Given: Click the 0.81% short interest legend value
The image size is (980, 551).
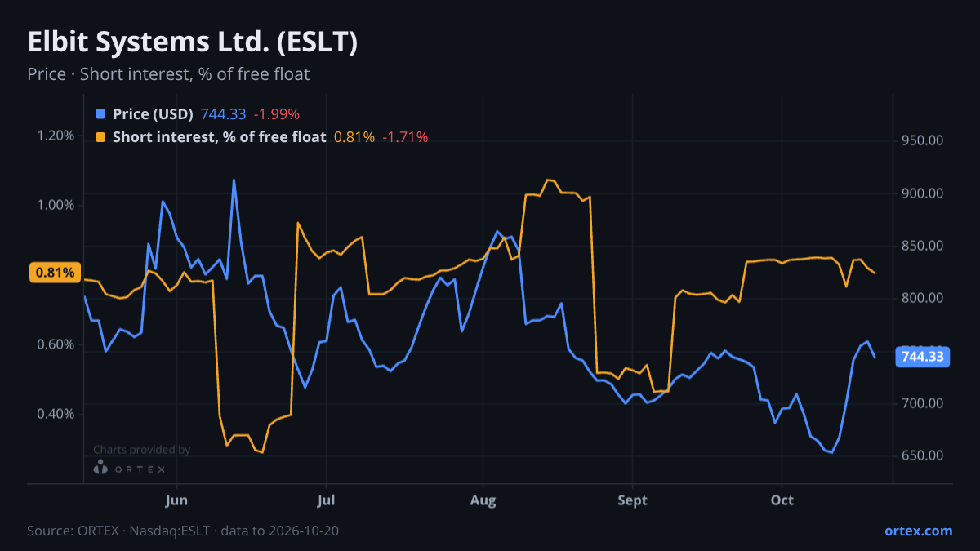Looking at the screenshot, I should (x=354, y=137).
